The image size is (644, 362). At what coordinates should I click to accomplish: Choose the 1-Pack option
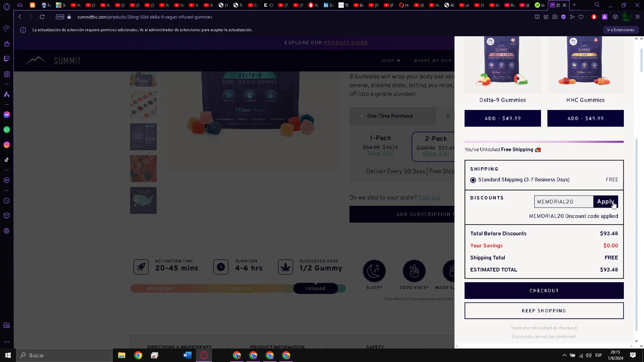coord(380,145)
